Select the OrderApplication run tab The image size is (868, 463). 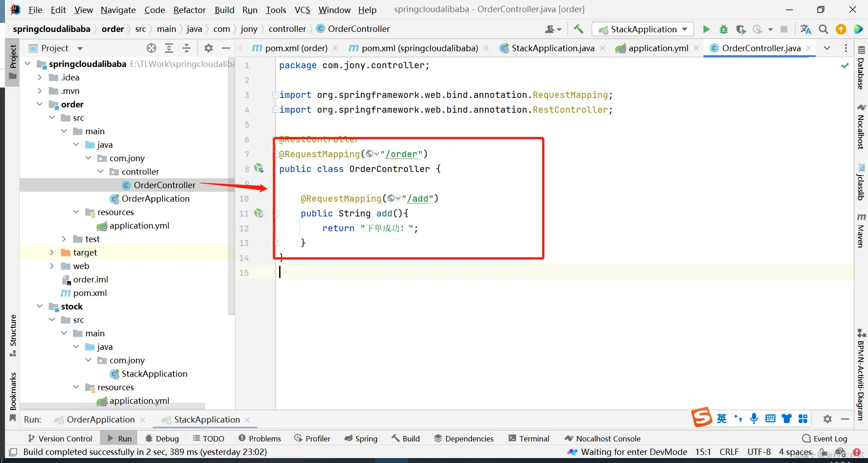100,419
